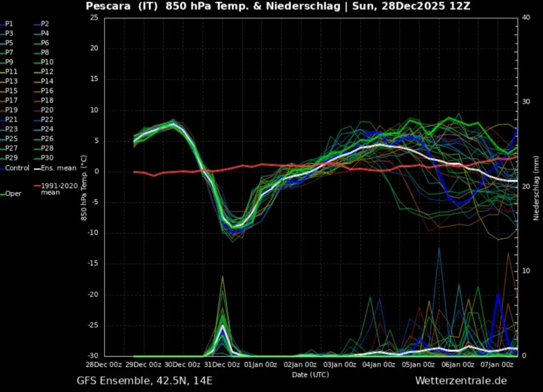Select P15 in the legend
Image resolution: width=543 pixels, height=392 pixels.
click(11, 91)
